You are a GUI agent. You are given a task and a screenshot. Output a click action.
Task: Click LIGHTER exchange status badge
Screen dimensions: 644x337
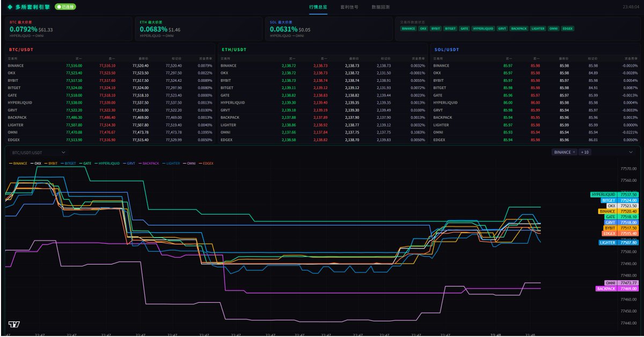(538, 28)
